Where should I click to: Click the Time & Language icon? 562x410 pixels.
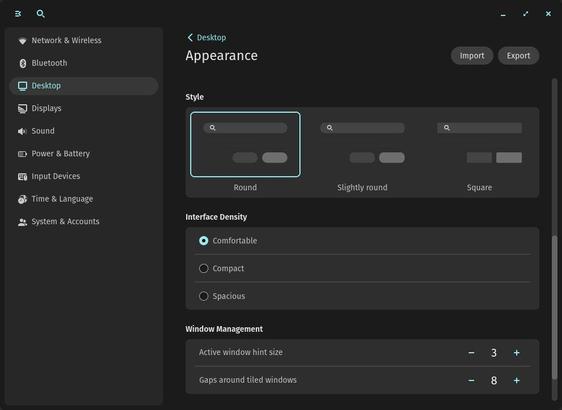tap(22, 199)
